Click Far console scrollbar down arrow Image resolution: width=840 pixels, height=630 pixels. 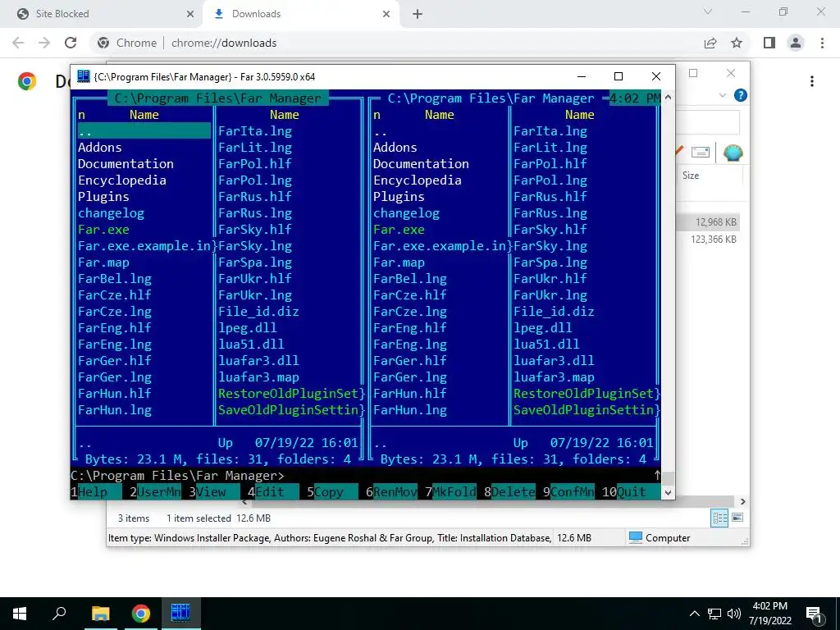668,492
